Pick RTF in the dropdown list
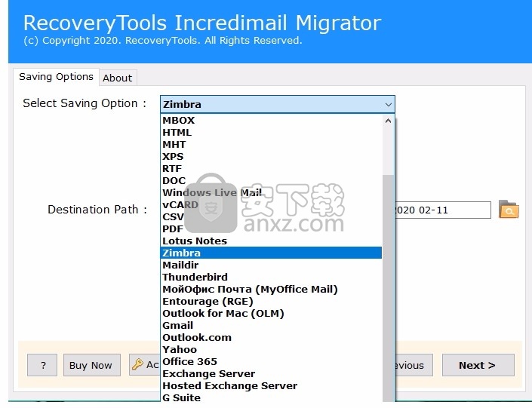Viewport: 532px width, 408px height. (x=271, y=169)
